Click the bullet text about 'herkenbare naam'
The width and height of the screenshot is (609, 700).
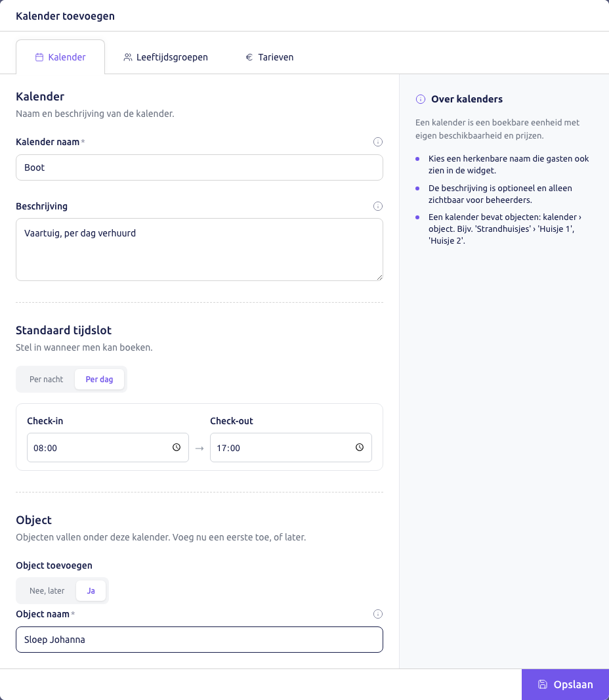[x=509, y=164]
